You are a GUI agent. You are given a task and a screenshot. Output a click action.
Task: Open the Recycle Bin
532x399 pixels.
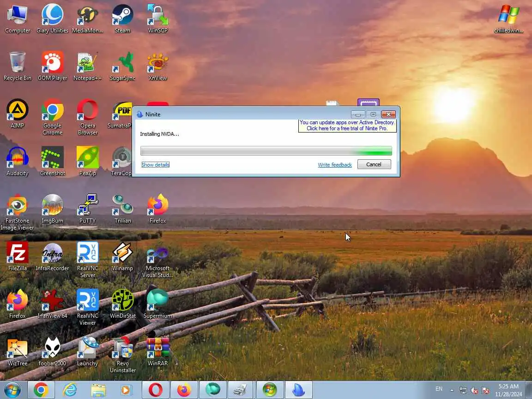tap(17, 66)
